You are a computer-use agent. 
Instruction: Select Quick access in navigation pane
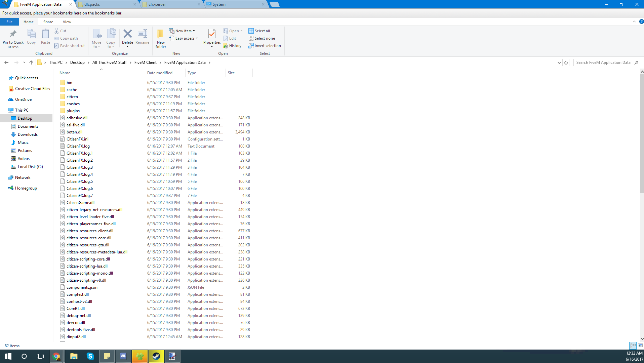pyautogui.click(x=27, y=78)
